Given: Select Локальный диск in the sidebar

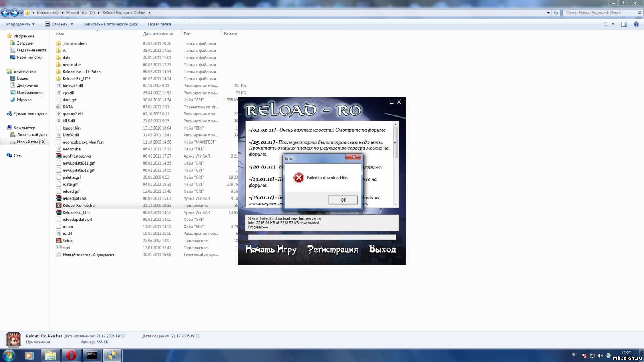Looking at the screenshot, I should 32,135.
